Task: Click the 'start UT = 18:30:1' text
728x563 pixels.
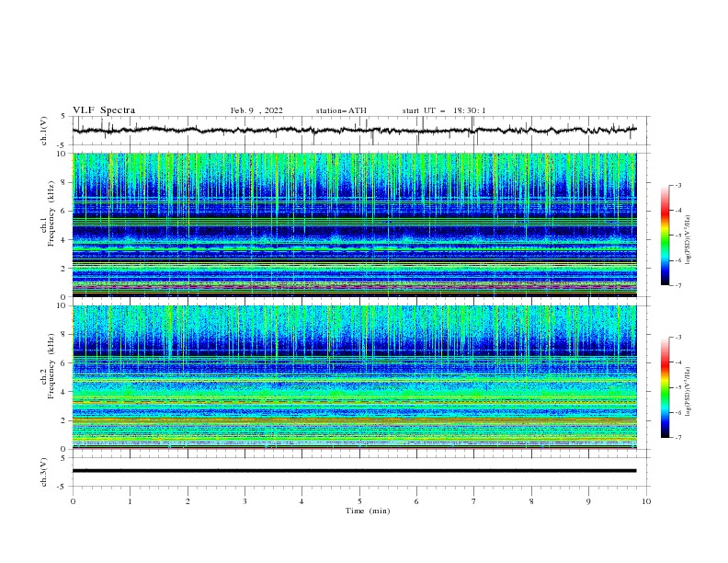Action: (x=444, y=110)
